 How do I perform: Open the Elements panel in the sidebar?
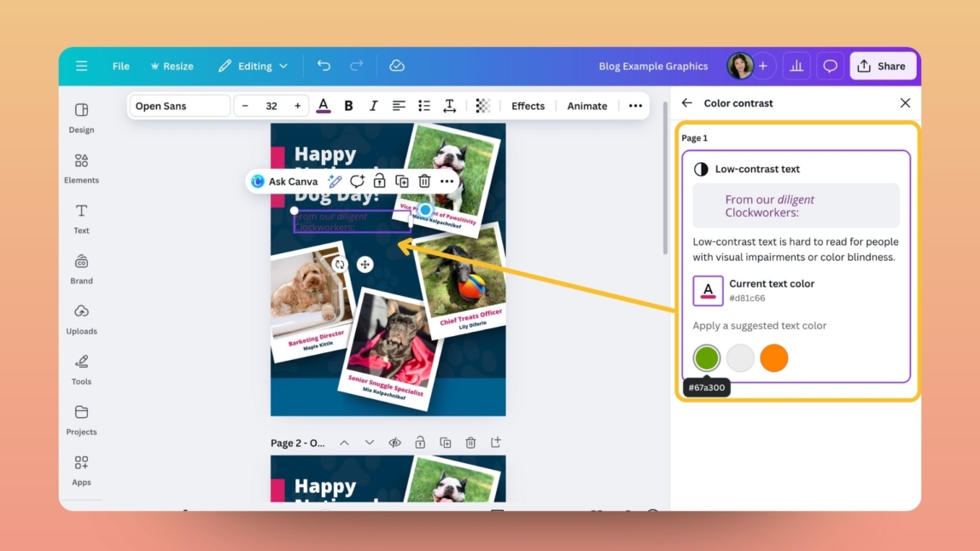tap(81, 167)
